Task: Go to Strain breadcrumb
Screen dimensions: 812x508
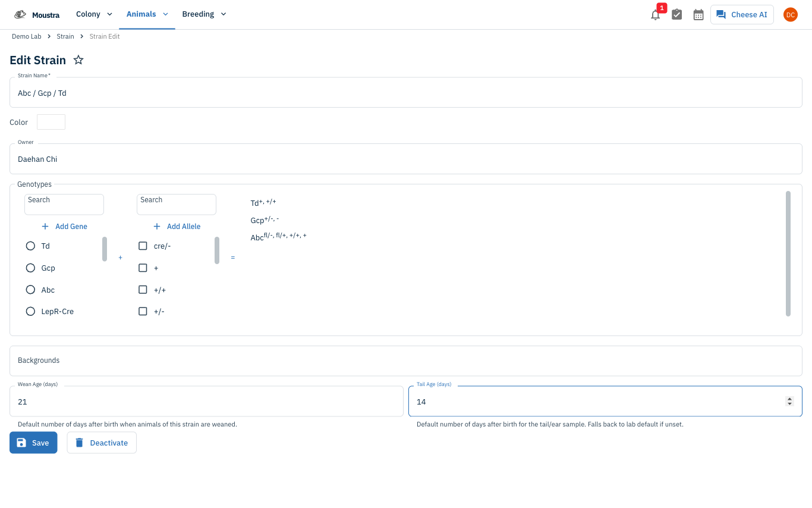Action: 65,37
